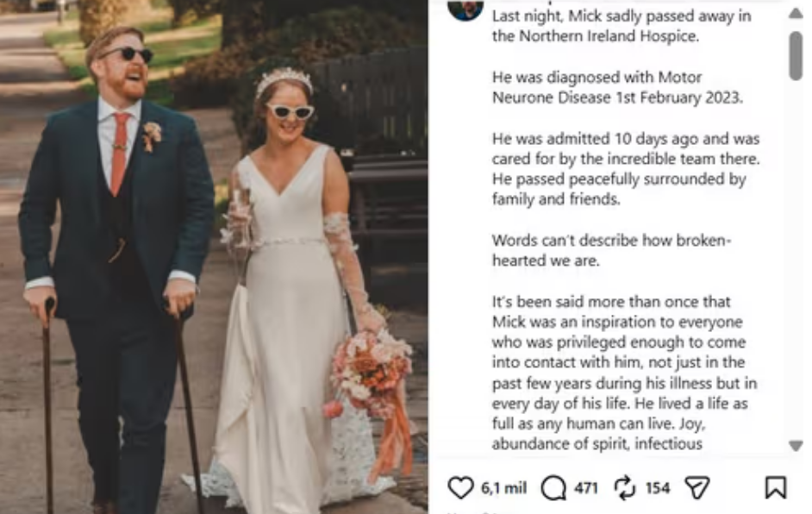This screenshot has height=514, width=812.
Task: Like the post with the heart icon
Action: pos(461,488)
